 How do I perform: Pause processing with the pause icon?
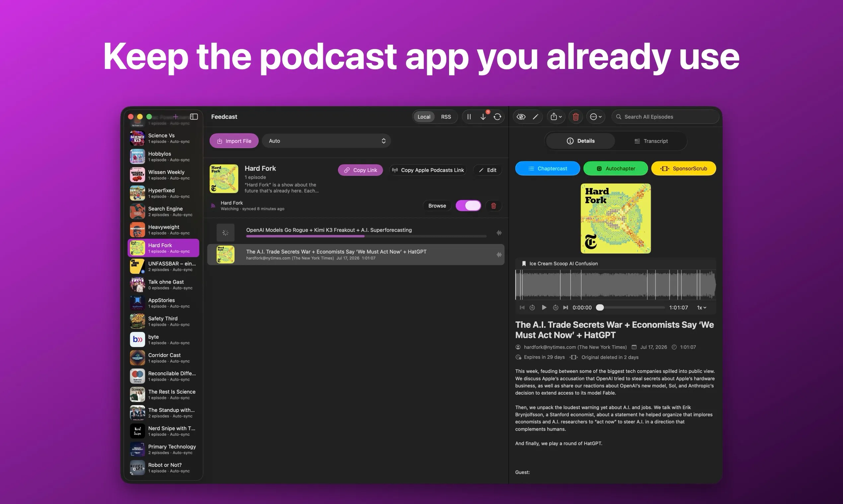click(469, 116)
